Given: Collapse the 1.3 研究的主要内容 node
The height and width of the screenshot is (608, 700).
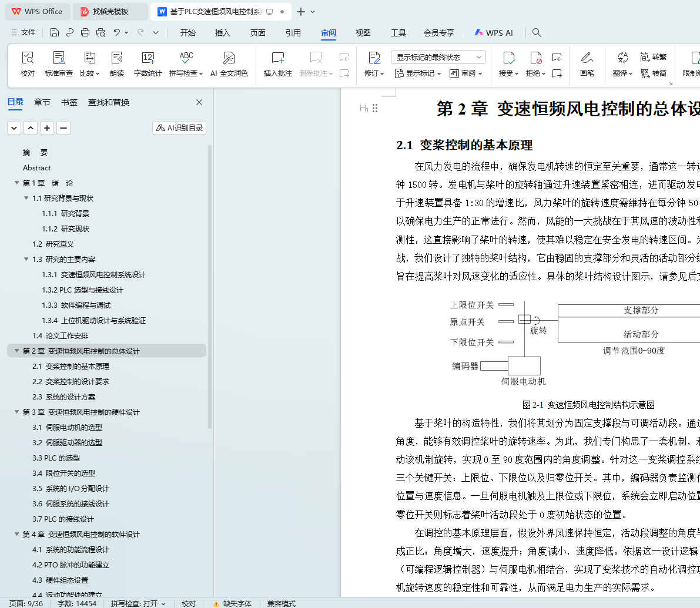Looking at the screenshot, I should 26,259.
